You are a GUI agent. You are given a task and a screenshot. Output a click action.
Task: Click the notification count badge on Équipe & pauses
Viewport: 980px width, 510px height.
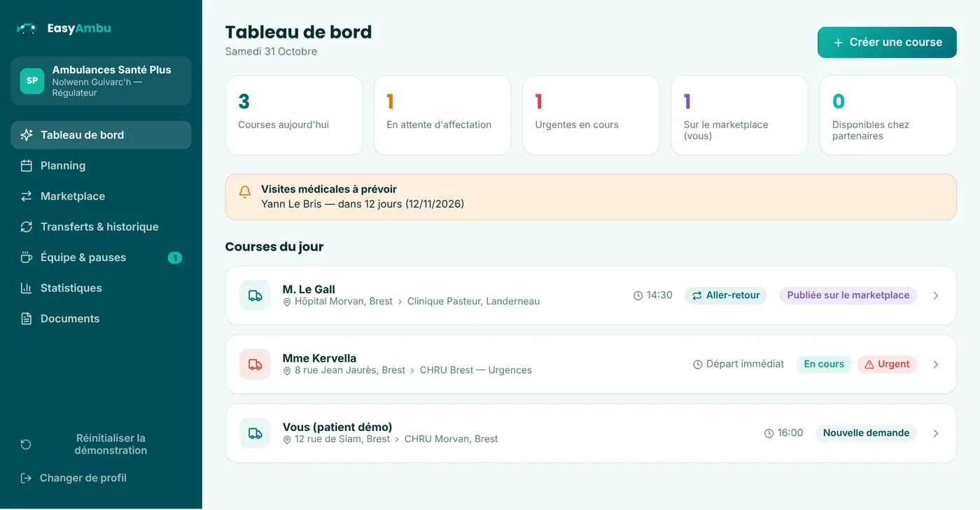click(175, 257)
